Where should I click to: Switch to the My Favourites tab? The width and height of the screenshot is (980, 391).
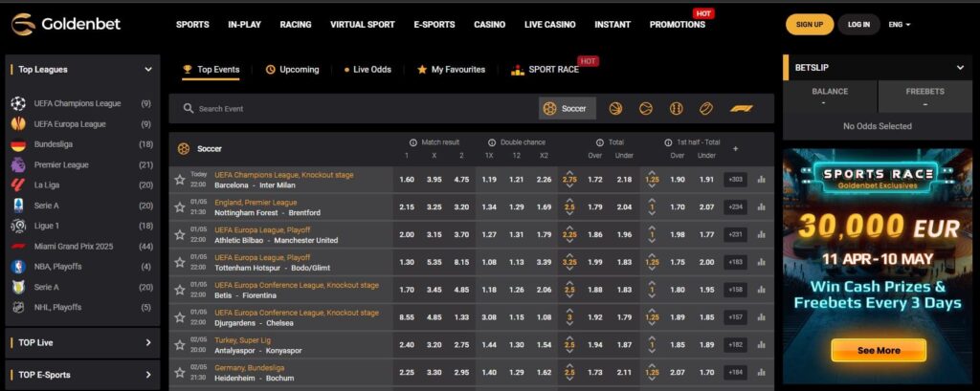coord(452,70)
